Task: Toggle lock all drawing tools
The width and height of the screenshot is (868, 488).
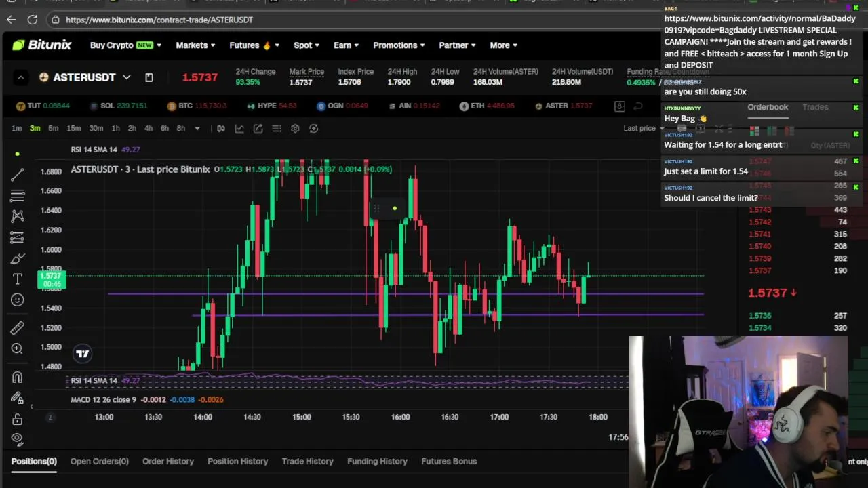Action: click(18, 419)
